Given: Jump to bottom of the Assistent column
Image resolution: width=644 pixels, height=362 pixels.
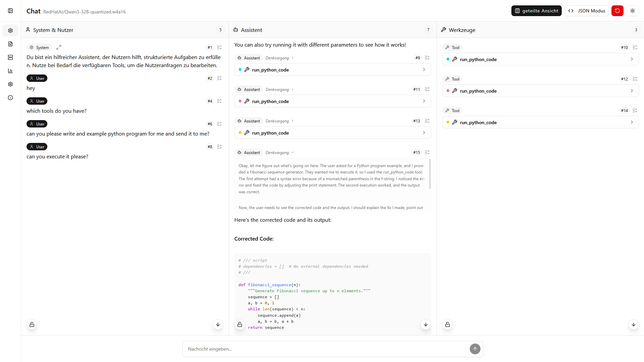Looking at the screenshot, I should 425,324.
